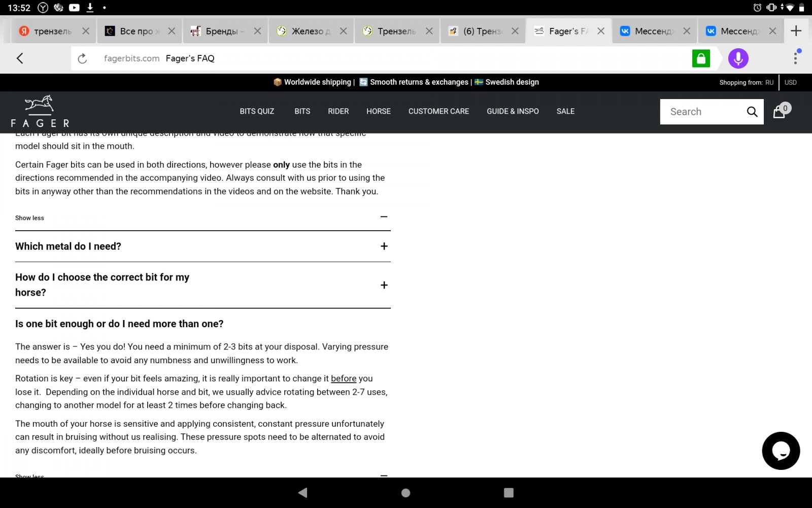The width and height of the screenshot is (812, 508).
Task: Open the live chat bubble
Action: point(781,451)
